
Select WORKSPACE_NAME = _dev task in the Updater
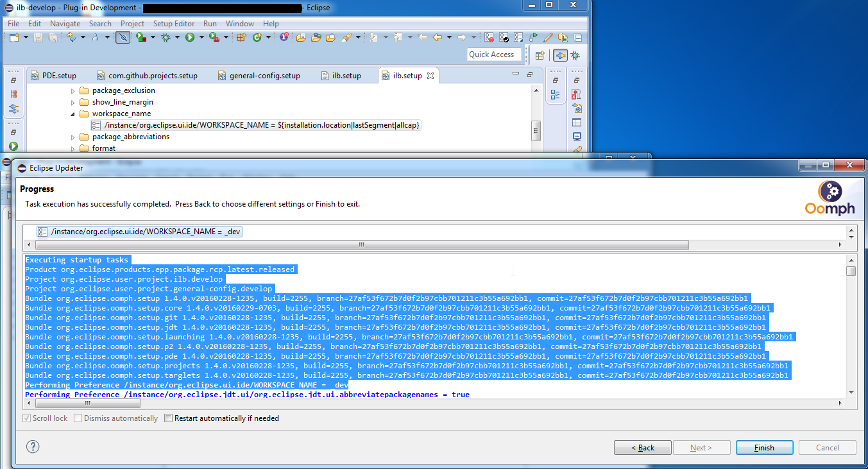139,232
